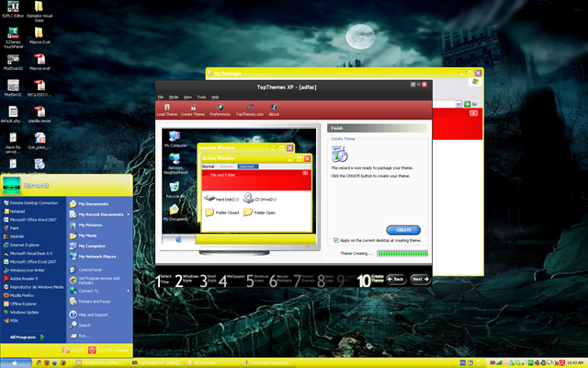This screenshot has height=368, width=588.
Task: Launch Paint from the Start menu
Action: [11, 228]
